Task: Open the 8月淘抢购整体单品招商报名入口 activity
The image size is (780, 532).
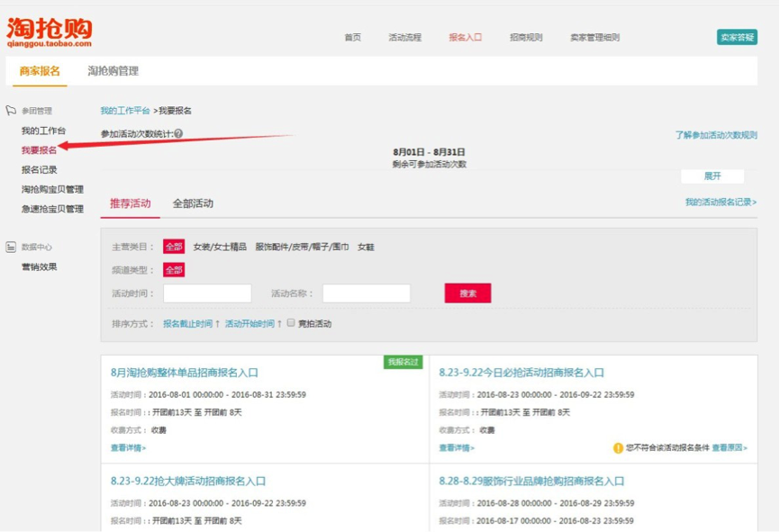Action: pos(185,373)
